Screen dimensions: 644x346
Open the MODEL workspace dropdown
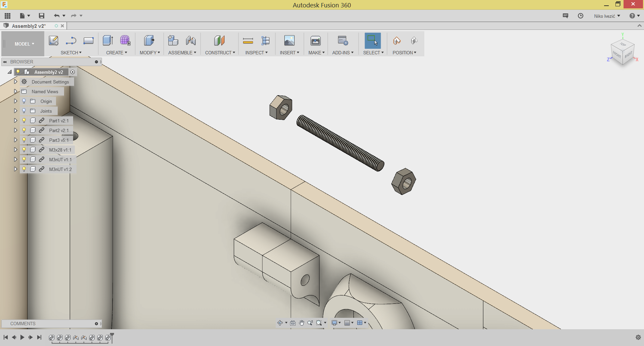(24, 44)
